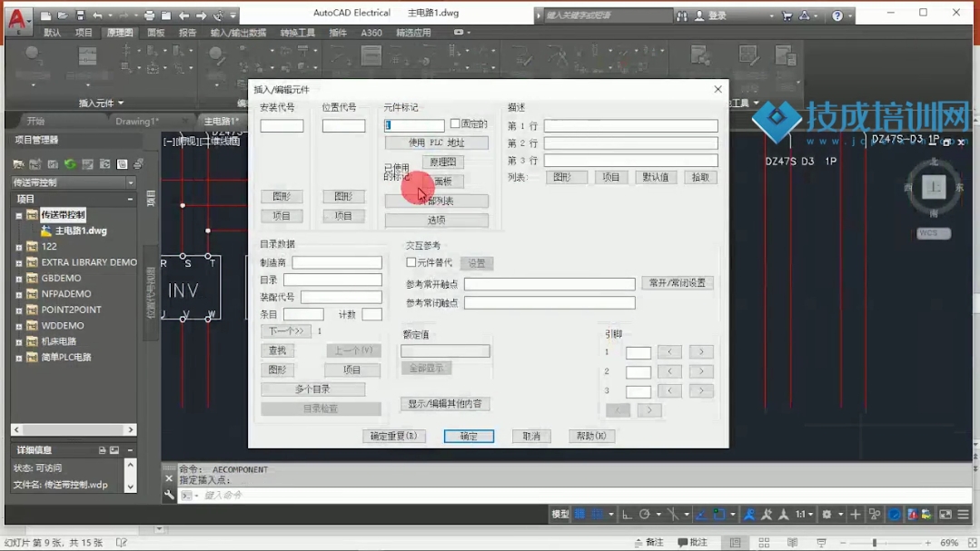Open a file using the folder icon

tap(64, 15)
